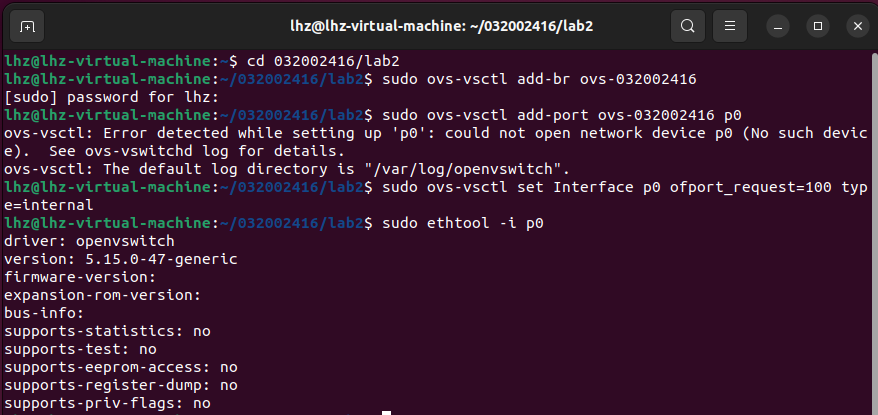Image resolution: width=878 pixels, height=415 pixels.
Task: Click the 'cd 032002416/lab2' command text
Action: [323, 60]
